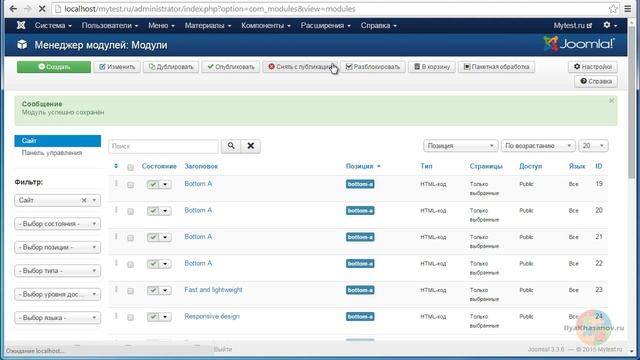Click the bottom-a position badge for ID 19
Viewport: 640px width, 360px height.
pos(360,184)
